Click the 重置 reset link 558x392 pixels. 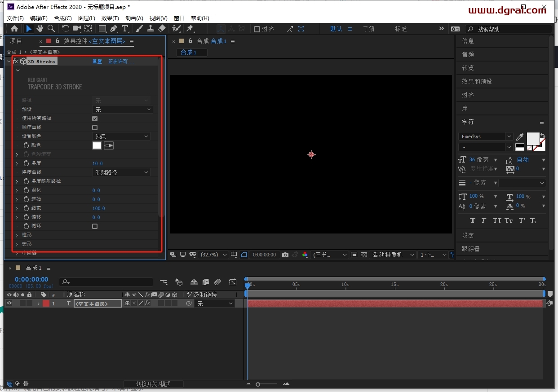coord(97,62)
